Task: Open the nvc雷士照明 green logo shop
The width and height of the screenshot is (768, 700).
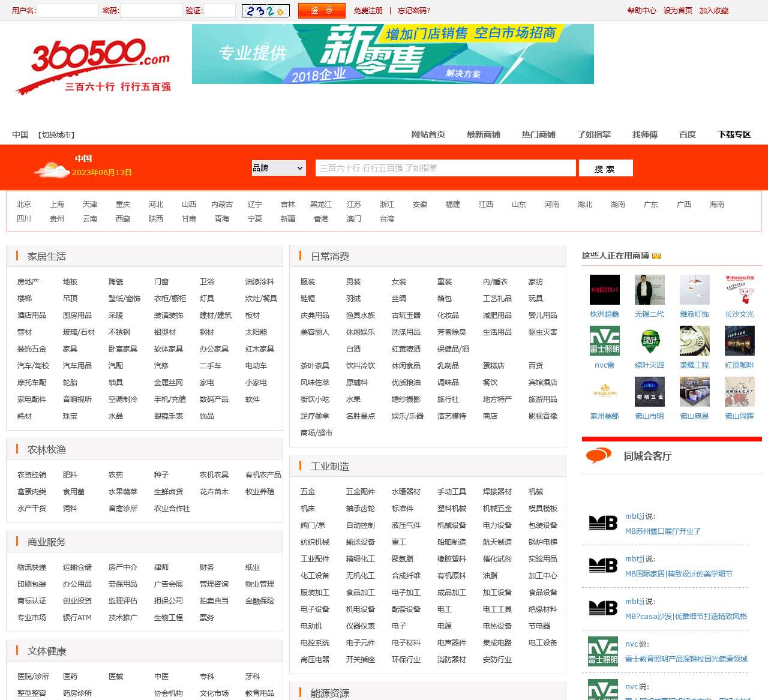Action: point(604,341)
